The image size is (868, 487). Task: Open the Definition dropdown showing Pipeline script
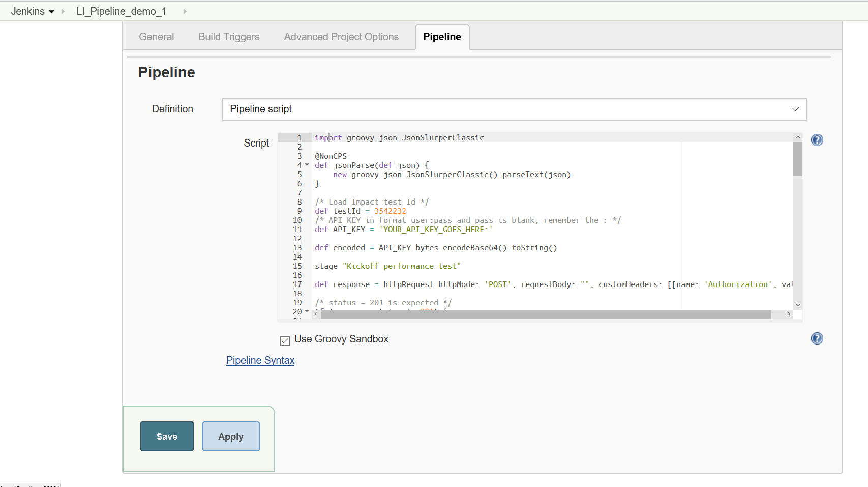[x=514, y=109]
